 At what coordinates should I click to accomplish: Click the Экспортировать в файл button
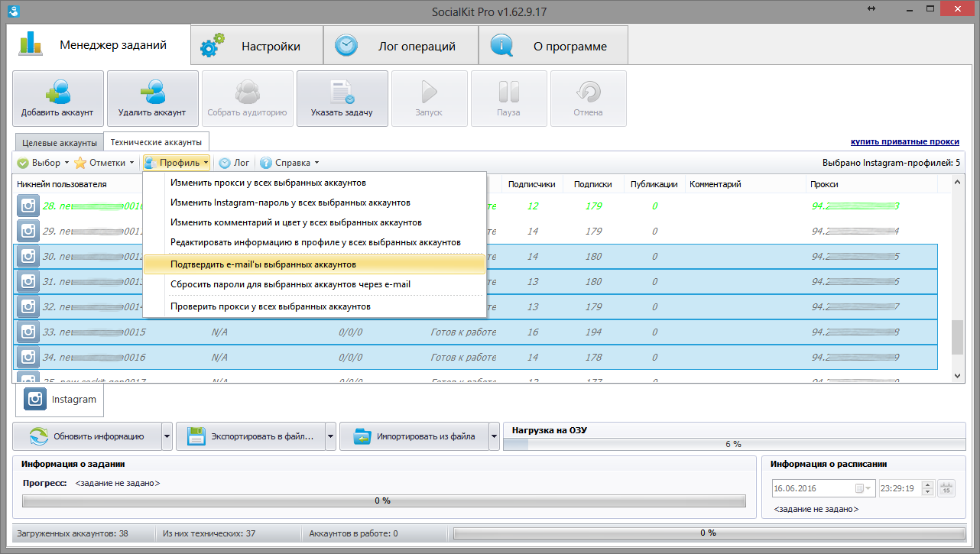coord(251,437)
